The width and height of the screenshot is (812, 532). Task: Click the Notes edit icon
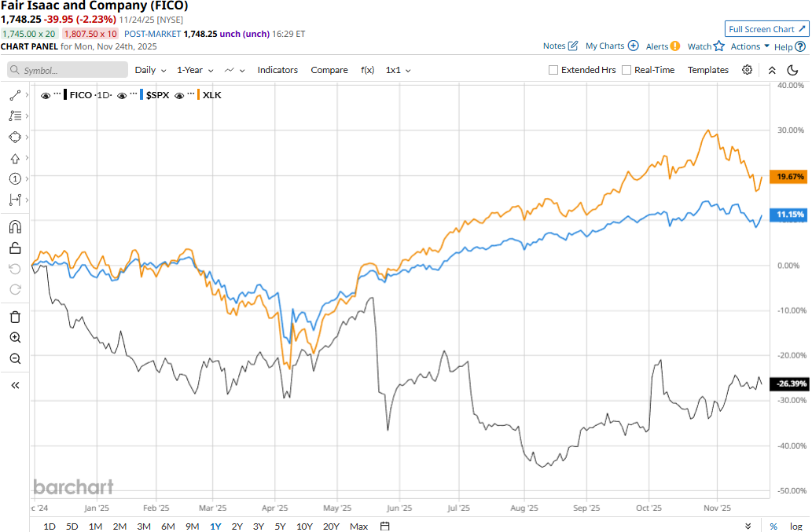[573, 46]
